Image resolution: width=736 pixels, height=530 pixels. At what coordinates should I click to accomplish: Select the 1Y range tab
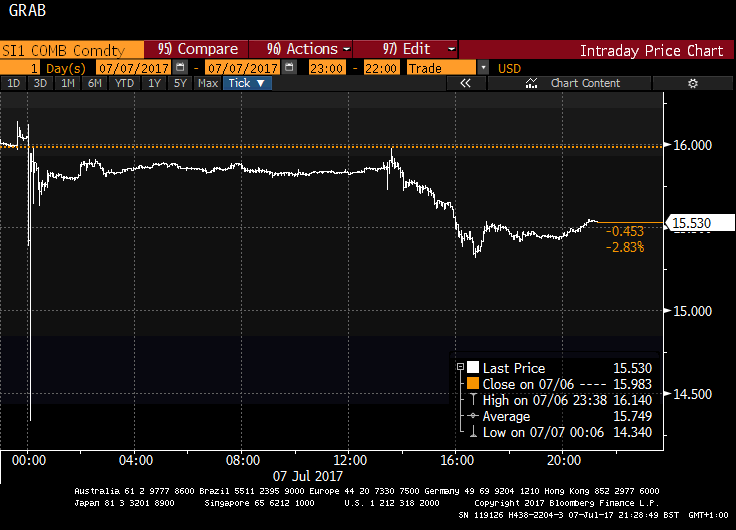pyautogui.click(x=154, y=83)
